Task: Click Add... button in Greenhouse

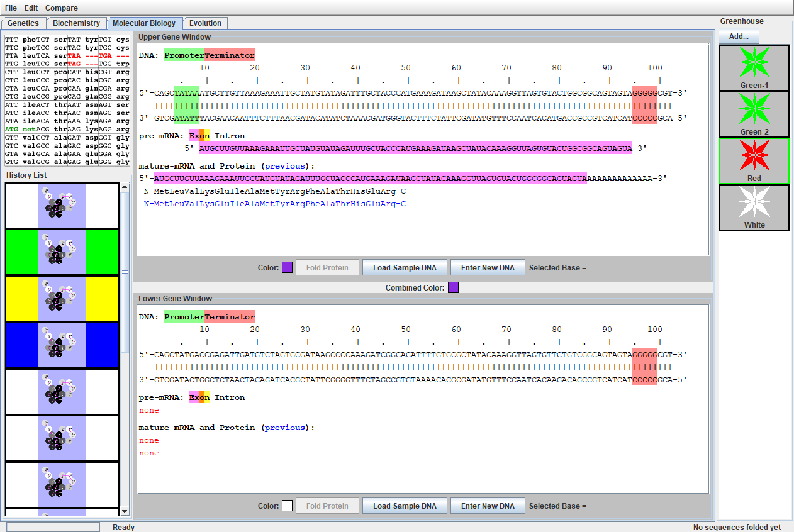Action: click(739, 36)
